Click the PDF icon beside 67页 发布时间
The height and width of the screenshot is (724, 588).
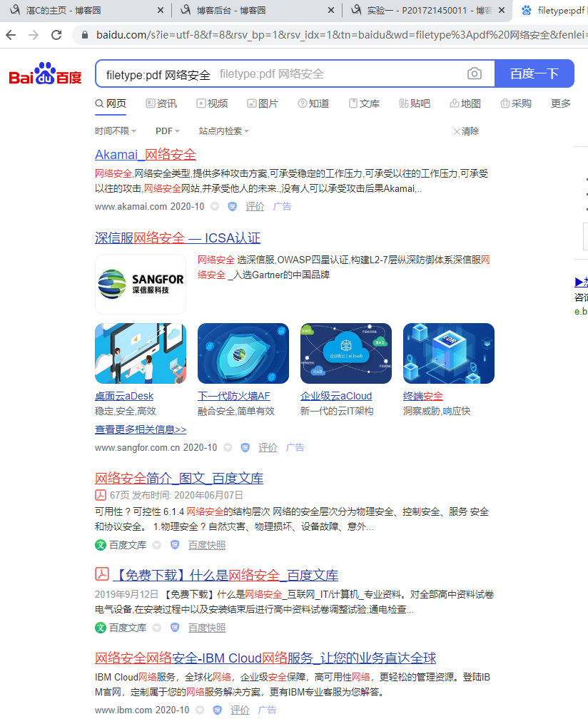tap(100, 495)
